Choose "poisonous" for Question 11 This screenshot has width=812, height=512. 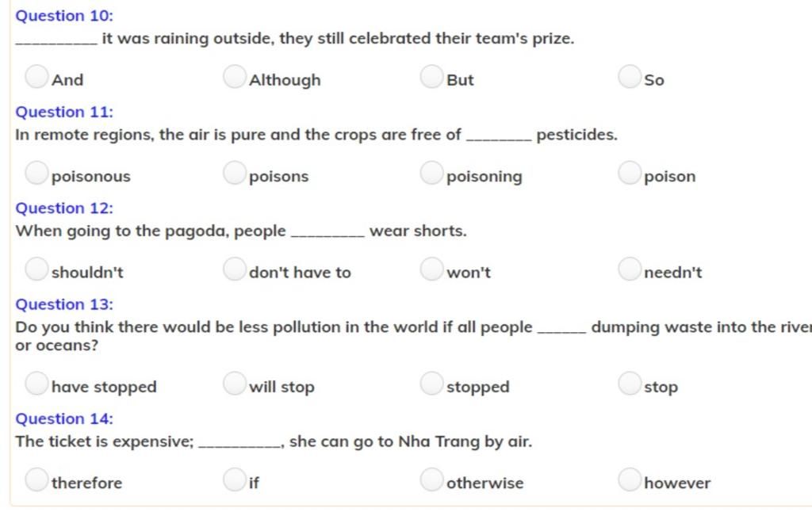(x=36, y=173)
